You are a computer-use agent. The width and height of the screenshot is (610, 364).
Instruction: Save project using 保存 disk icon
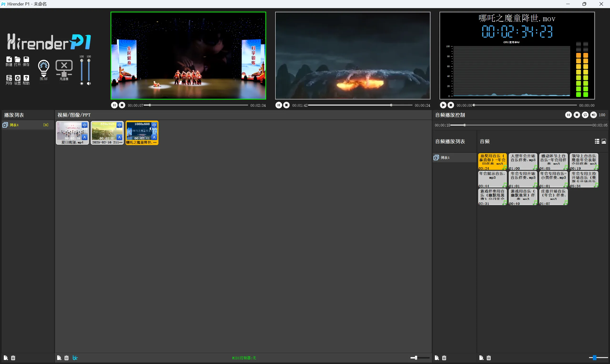click(26, 60)
